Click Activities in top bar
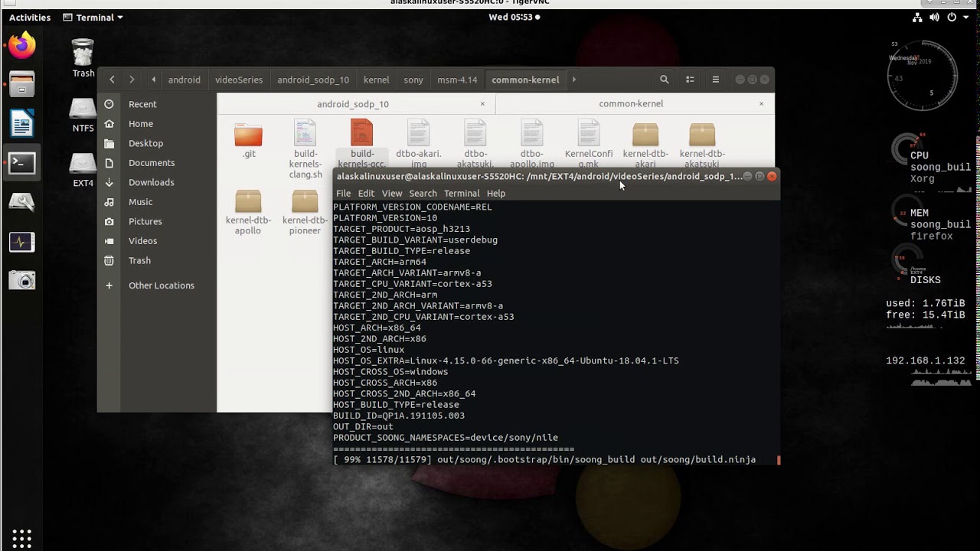980x551 pixels. pos(30,17)
